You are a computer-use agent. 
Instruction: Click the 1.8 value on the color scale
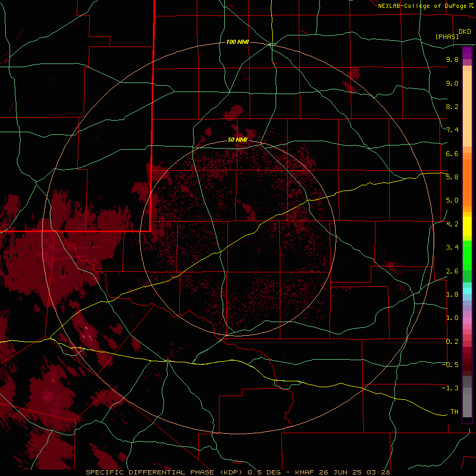coord(452,295)
